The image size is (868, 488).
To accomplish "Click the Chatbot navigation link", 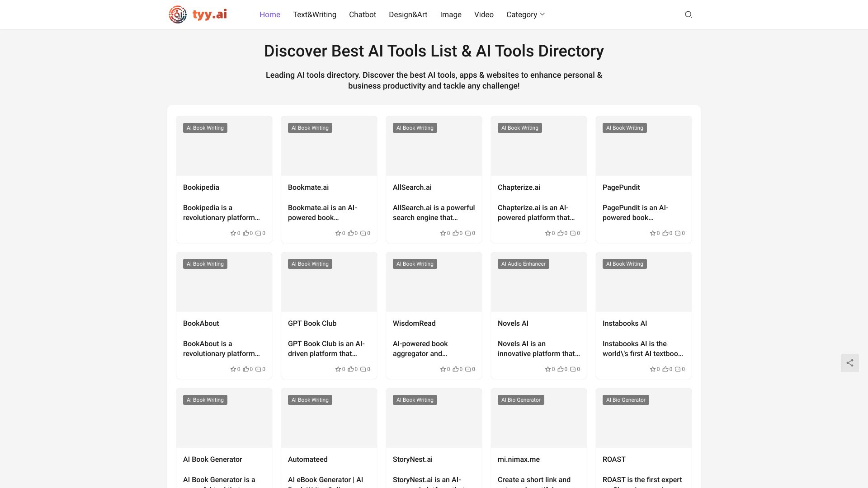I will 363,14.
